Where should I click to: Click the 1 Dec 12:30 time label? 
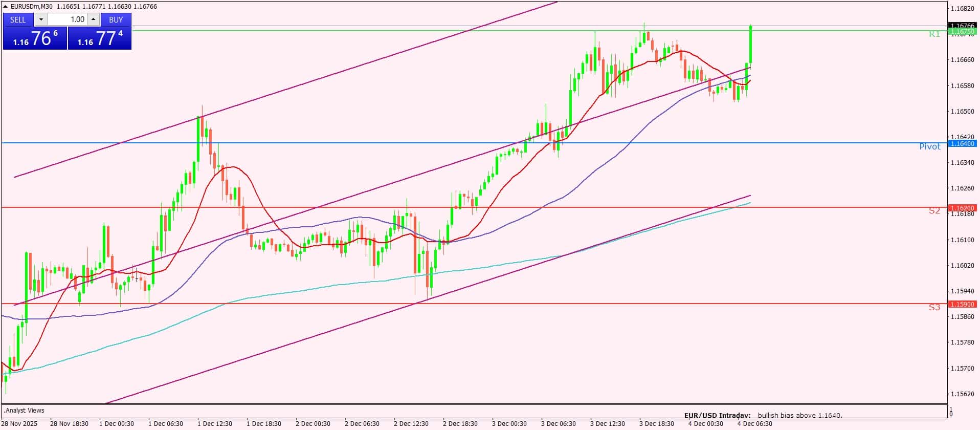point(215,424)
